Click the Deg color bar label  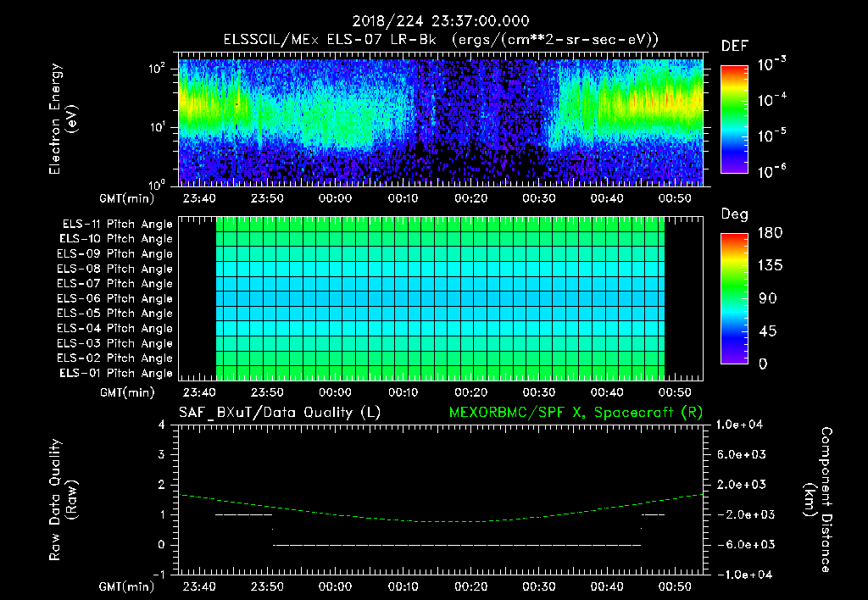735,214
